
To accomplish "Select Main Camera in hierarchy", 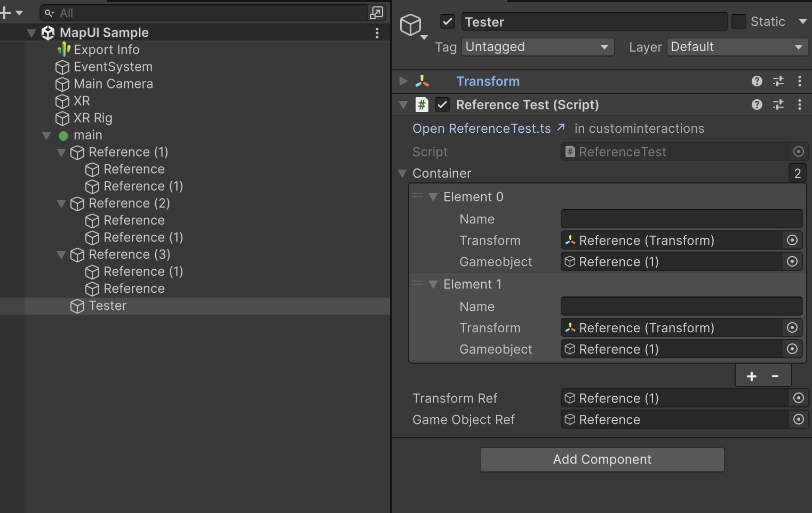I will coord(113,84).
